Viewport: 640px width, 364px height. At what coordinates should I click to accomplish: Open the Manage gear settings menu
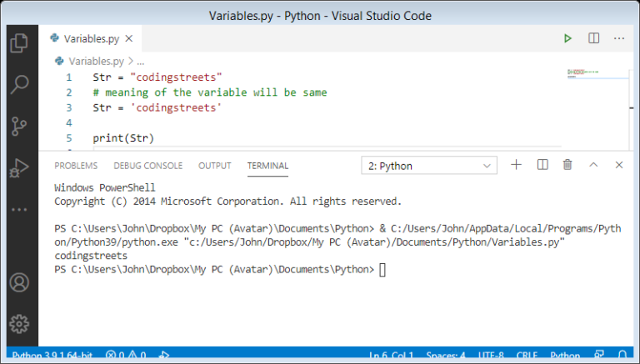click(x=18, y=323)
